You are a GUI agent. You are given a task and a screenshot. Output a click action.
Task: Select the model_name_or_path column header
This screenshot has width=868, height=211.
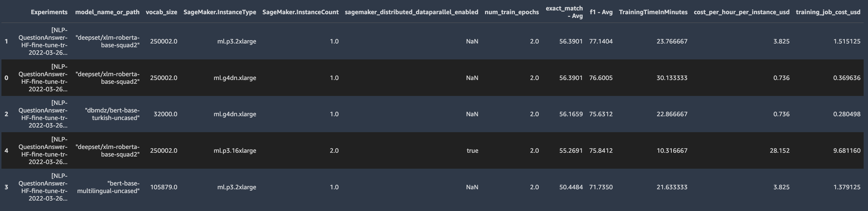pos(107,12)
